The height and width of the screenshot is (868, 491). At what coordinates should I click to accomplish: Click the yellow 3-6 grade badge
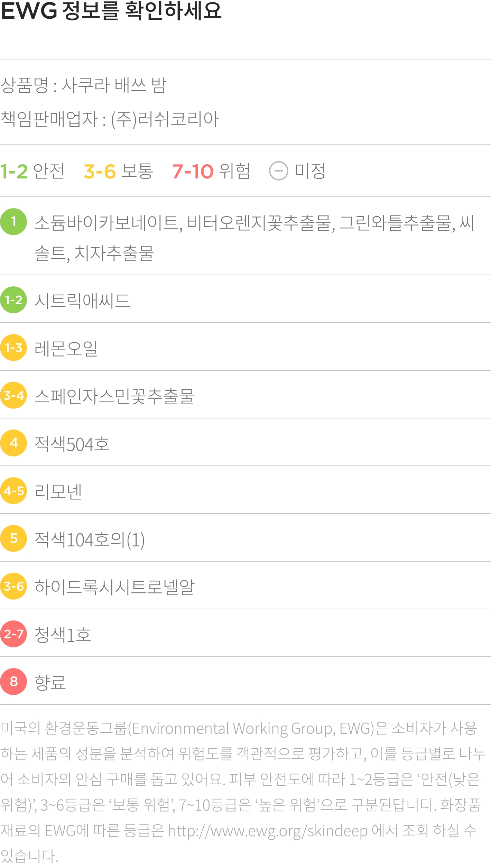13,586
